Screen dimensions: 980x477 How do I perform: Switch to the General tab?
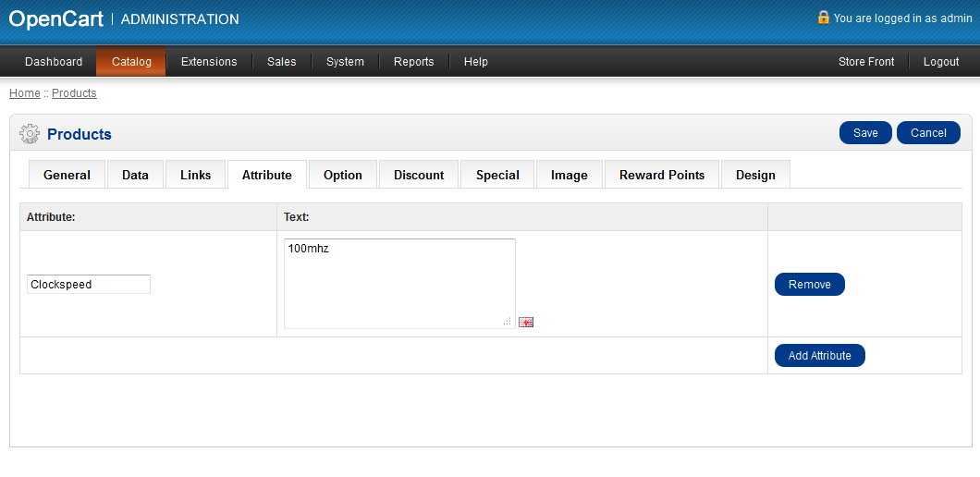(67, 175)
